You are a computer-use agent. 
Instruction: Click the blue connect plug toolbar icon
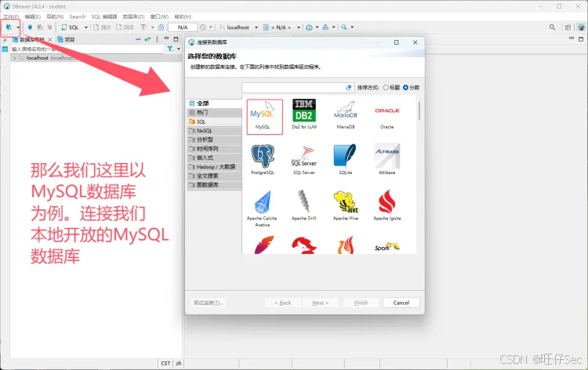30,27
